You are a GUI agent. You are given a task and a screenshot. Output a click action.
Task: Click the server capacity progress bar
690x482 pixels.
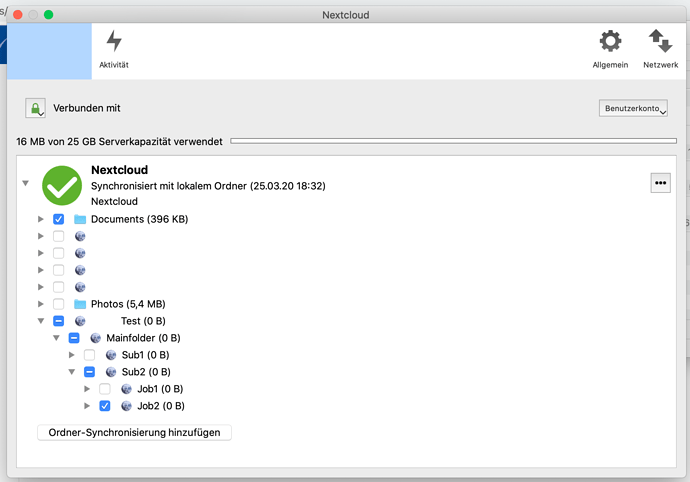pyautogui.click(x=453, y=141)
